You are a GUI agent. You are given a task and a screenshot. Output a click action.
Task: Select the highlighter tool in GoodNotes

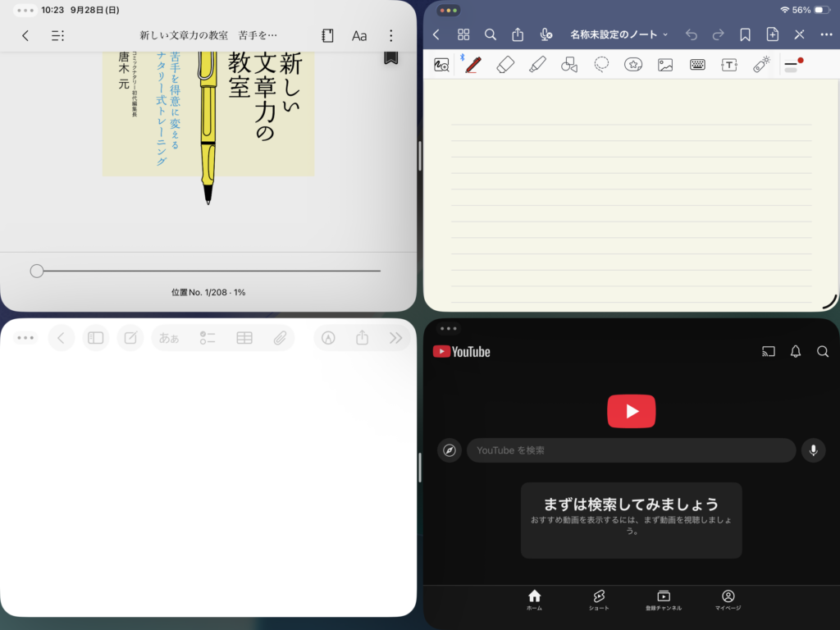tap(537, 64)
